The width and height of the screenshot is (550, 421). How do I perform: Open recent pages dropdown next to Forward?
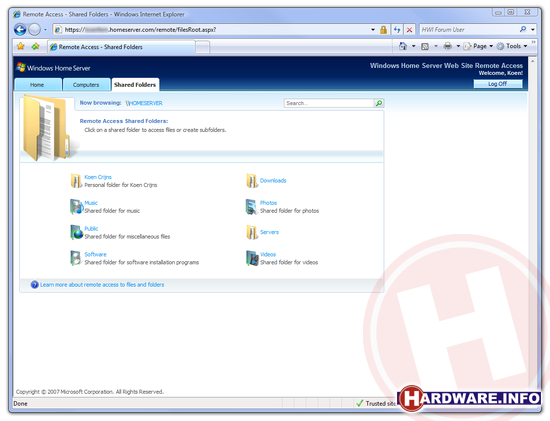45,30
